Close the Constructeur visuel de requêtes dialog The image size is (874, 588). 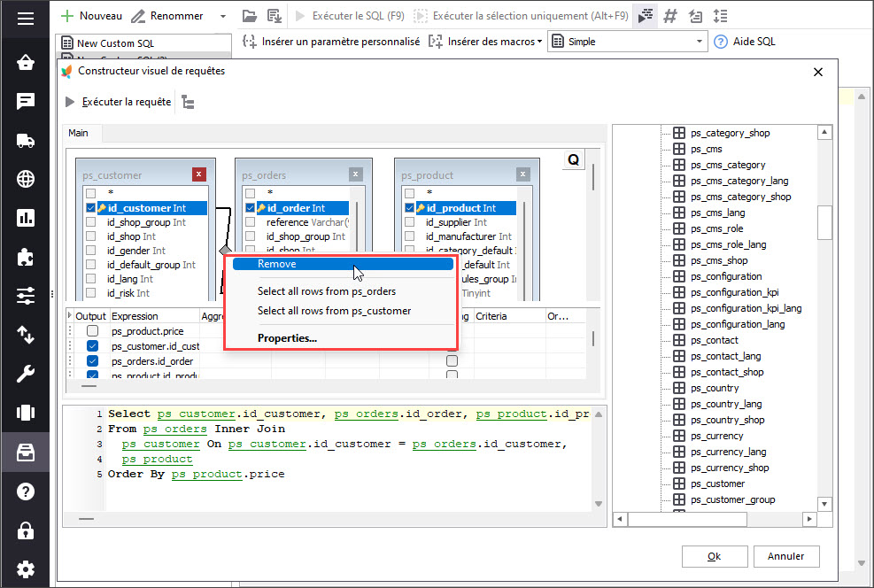[817, 72]
